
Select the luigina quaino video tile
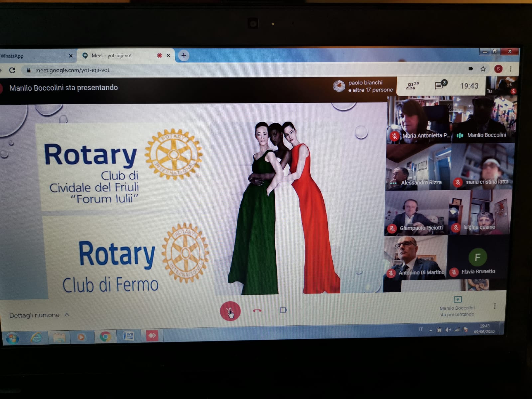click(480, 213)
